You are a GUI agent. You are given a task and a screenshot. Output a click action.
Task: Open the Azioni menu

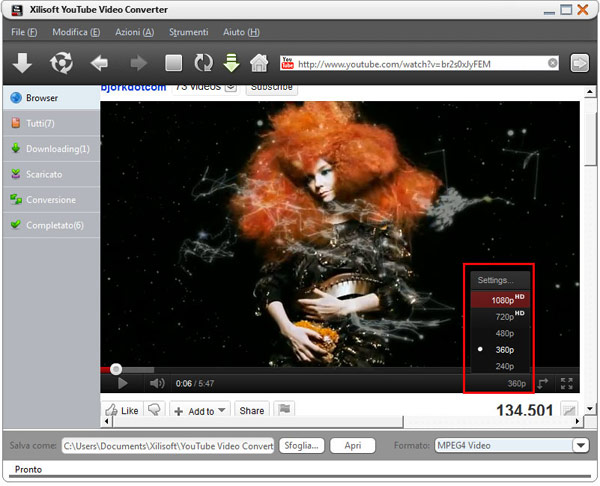135,32
